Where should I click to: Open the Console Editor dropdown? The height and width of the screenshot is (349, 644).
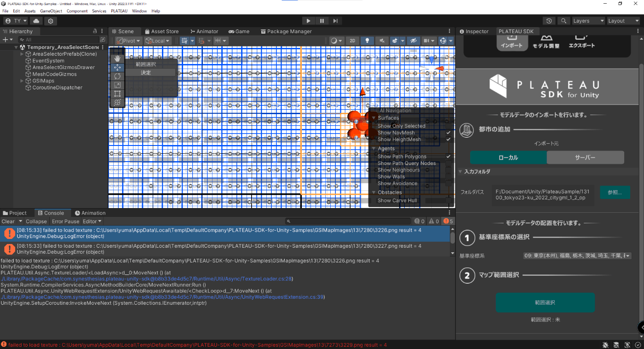tap(92, 221)
